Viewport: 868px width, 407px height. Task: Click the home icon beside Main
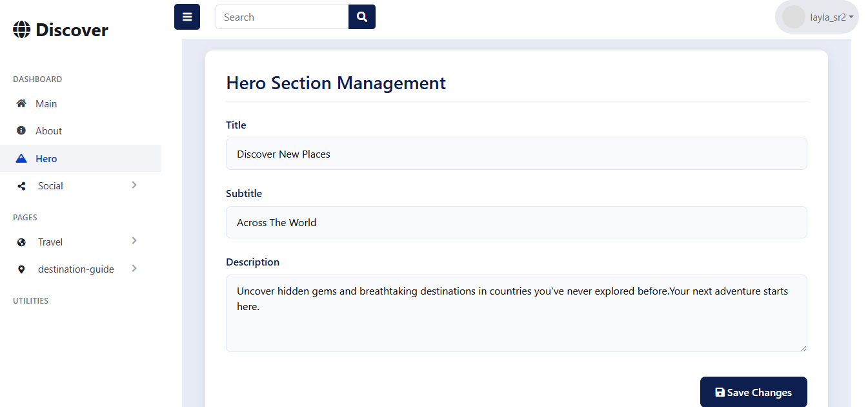21,103
